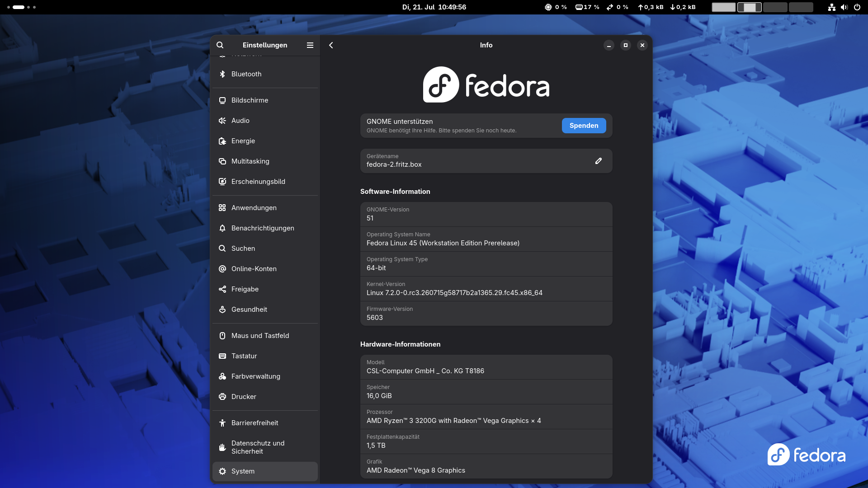868x488 pixels.
Task: Switch to the fourth workspace thumbnail
Action: click(x=801, y=7)
